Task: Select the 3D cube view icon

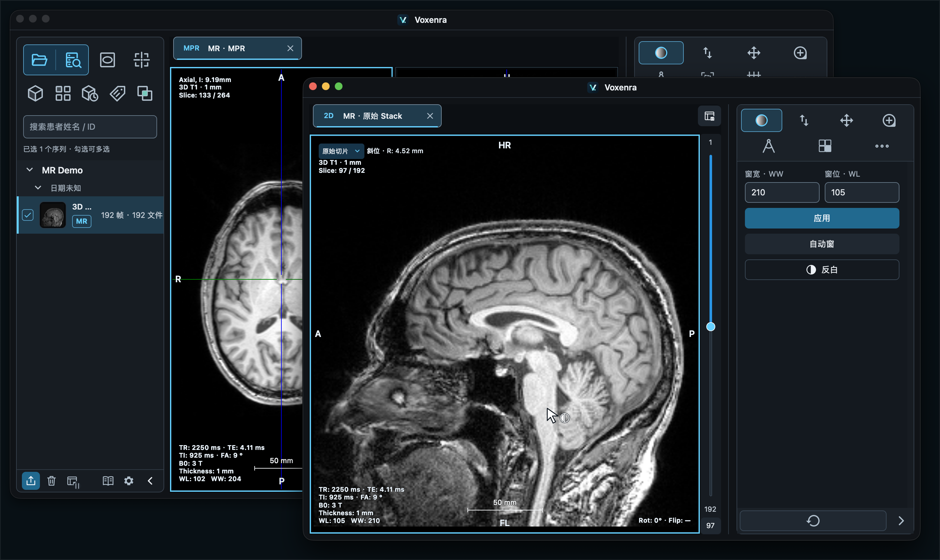Action: (35, 93)
